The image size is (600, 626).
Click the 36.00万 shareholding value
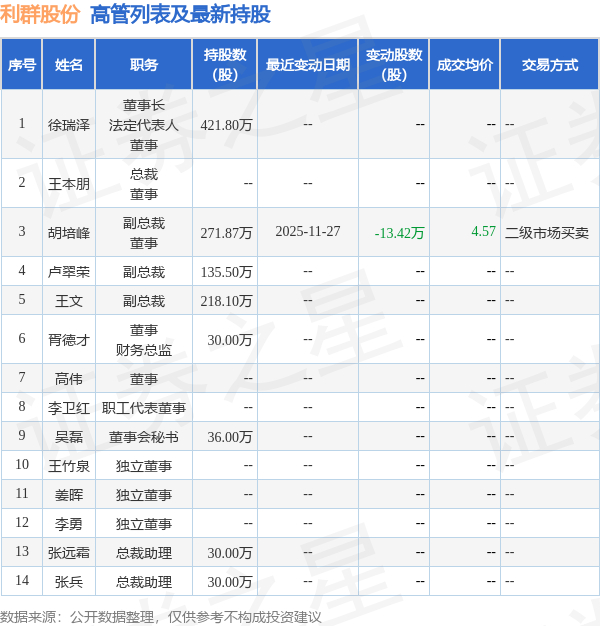pos(230,437)
